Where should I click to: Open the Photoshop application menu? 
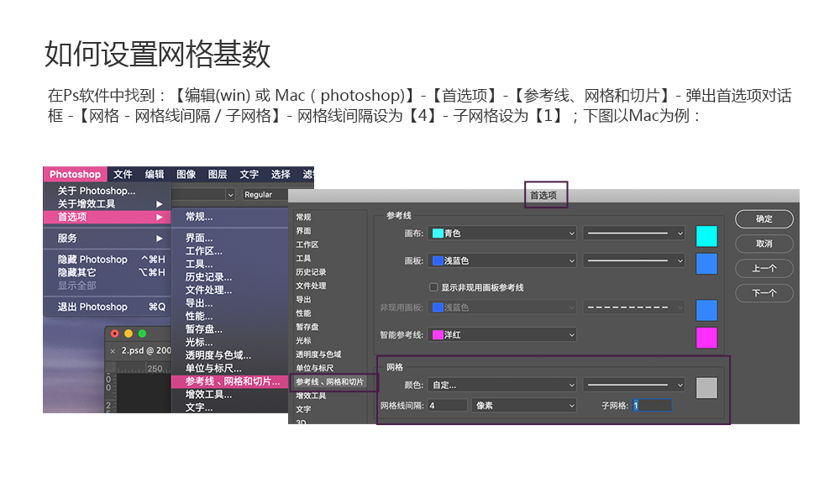tap(75, 174)
